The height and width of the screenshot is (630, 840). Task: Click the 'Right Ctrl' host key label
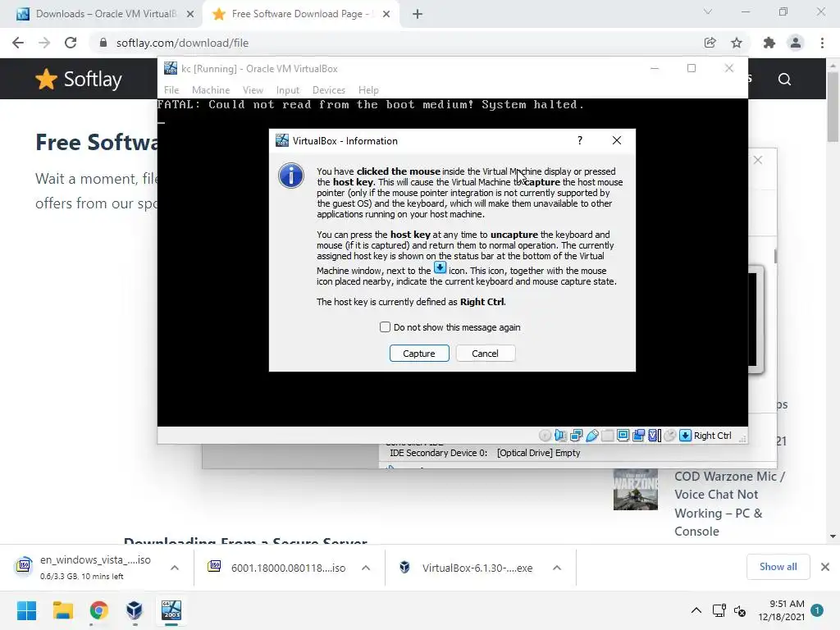713,436
